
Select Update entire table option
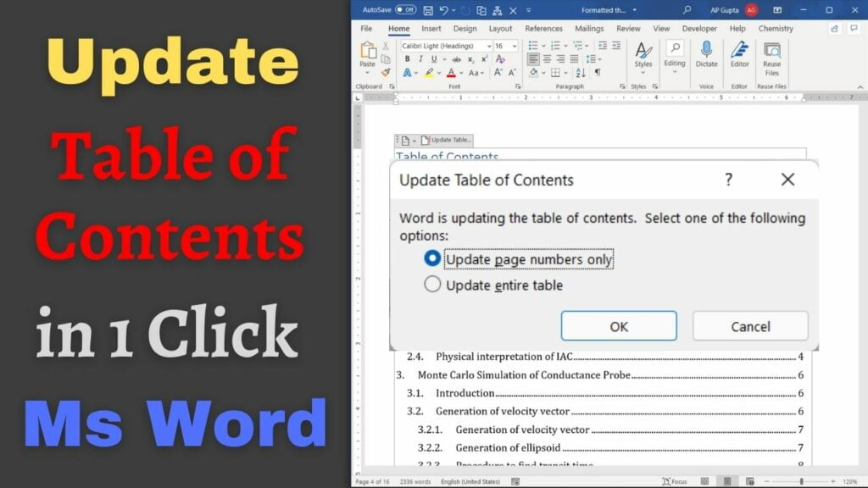[x=433, y=285]
